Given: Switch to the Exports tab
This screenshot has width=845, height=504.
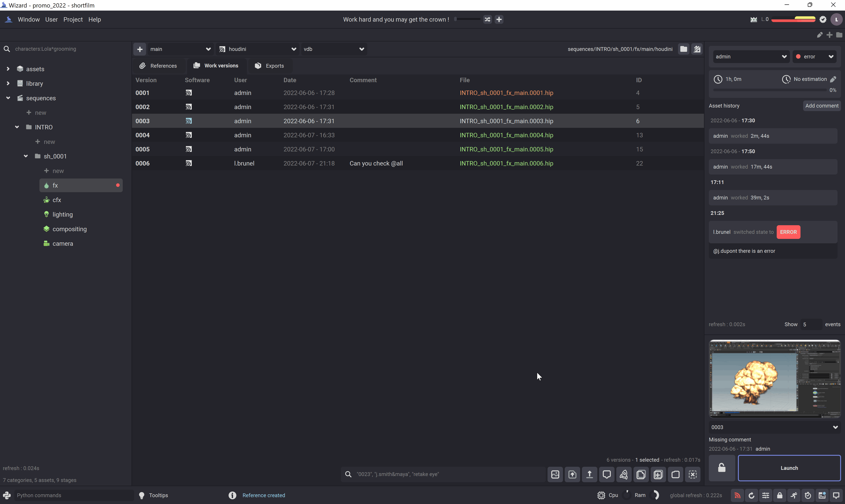Looking at the screenshot, I should [x=270, y=66].
